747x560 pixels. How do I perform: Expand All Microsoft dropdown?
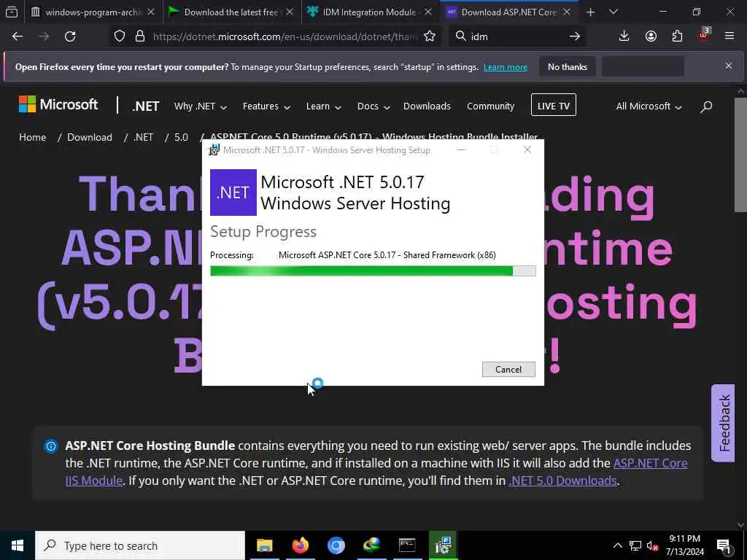(x=649, y=106)
